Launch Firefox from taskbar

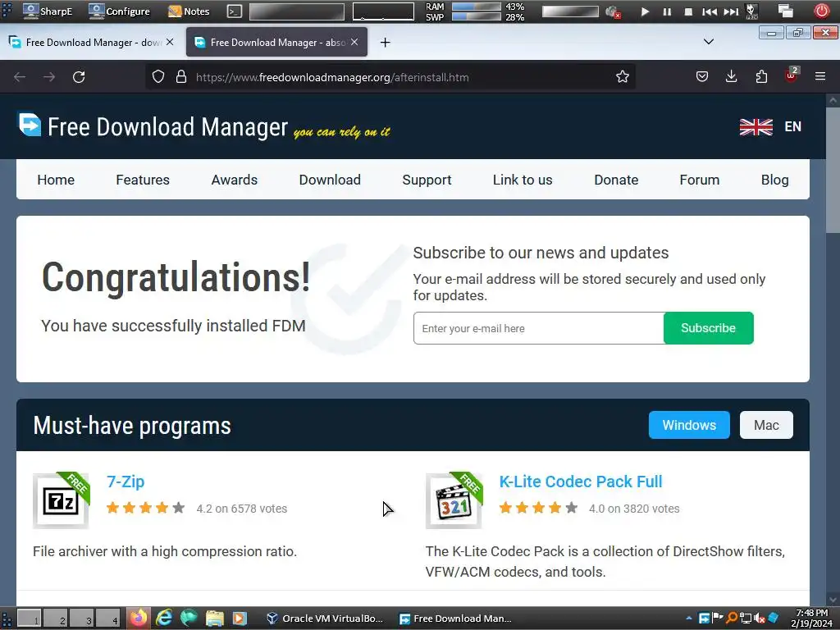(139, 619)
